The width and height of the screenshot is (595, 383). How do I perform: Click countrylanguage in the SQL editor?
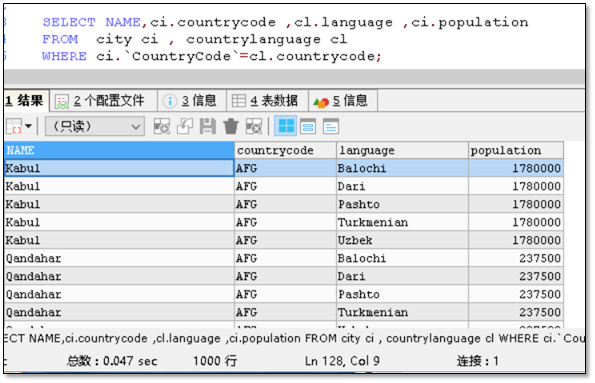pos(253,39)
